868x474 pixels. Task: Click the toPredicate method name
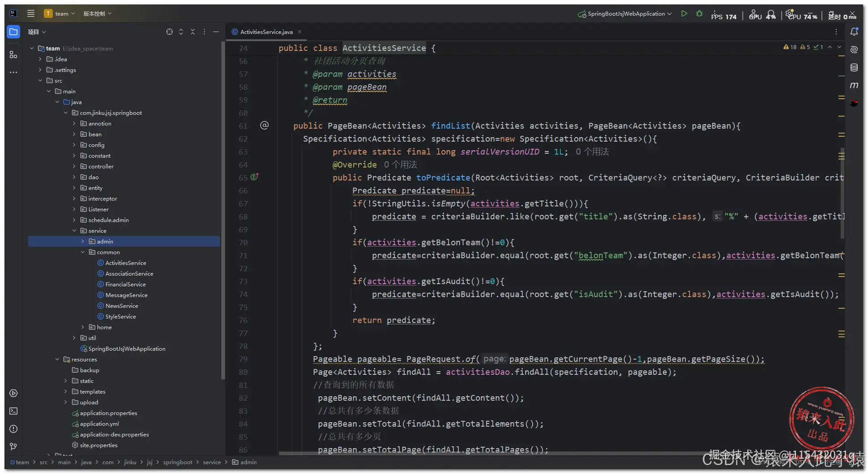pyautogui.click(x=443, y=177)
